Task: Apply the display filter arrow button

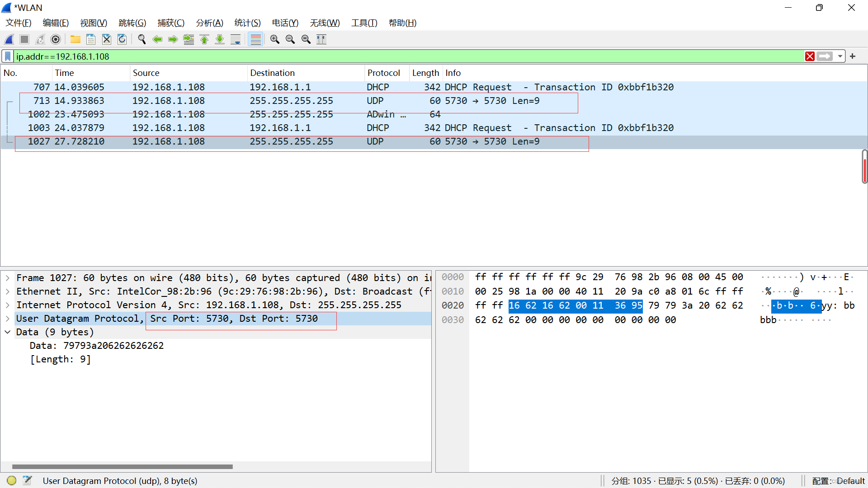Action: pyautogui.click(x=825, y=56)
